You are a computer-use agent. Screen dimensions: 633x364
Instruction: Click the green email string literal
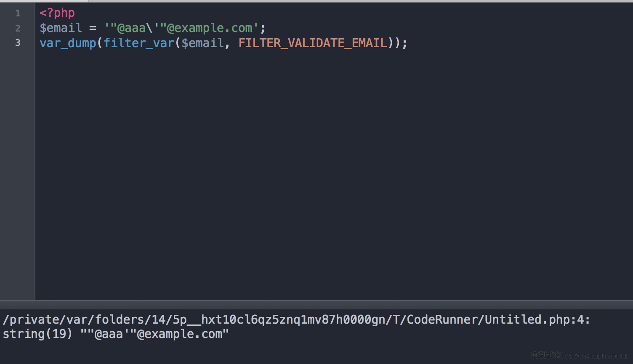[181, 28]
